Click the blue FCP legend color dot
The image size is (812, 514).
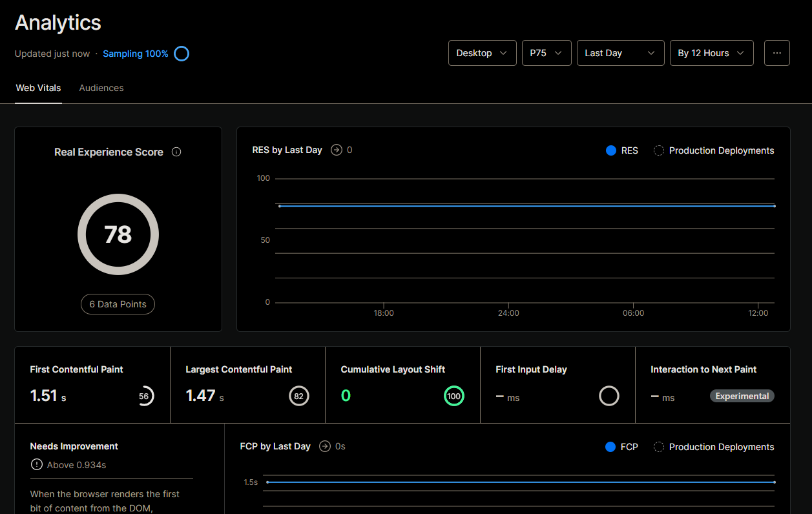point(610,447)
